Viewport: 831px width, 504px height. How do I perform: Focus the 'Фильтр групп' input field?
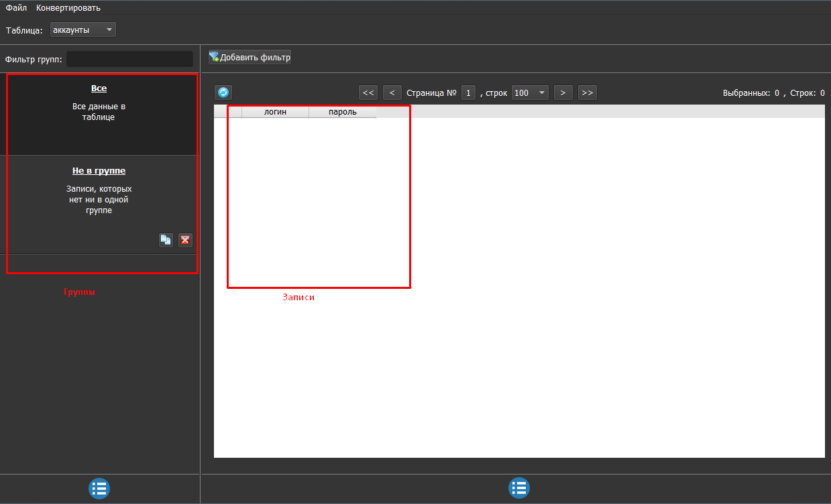pos(129,60)
